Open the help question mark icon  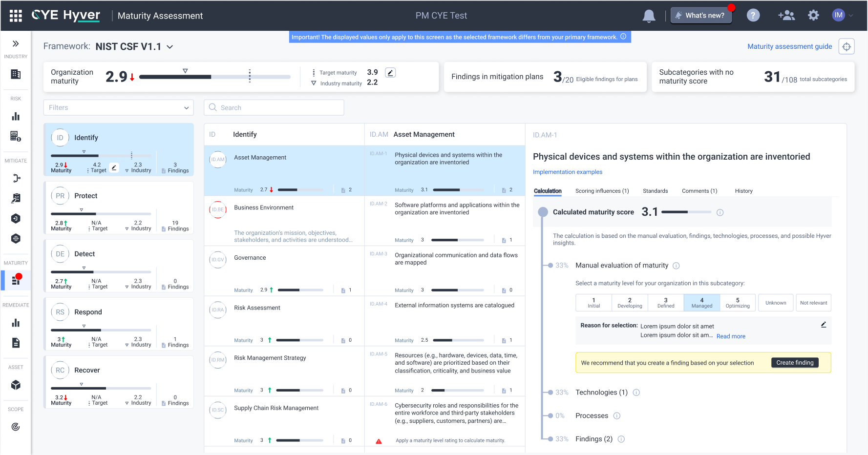[x=753, y=16]
